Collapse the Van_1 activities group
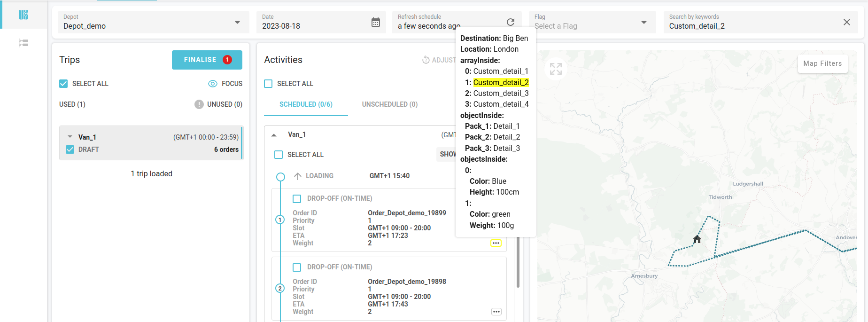This screenshot has height=322, width=868. (274, 135)
